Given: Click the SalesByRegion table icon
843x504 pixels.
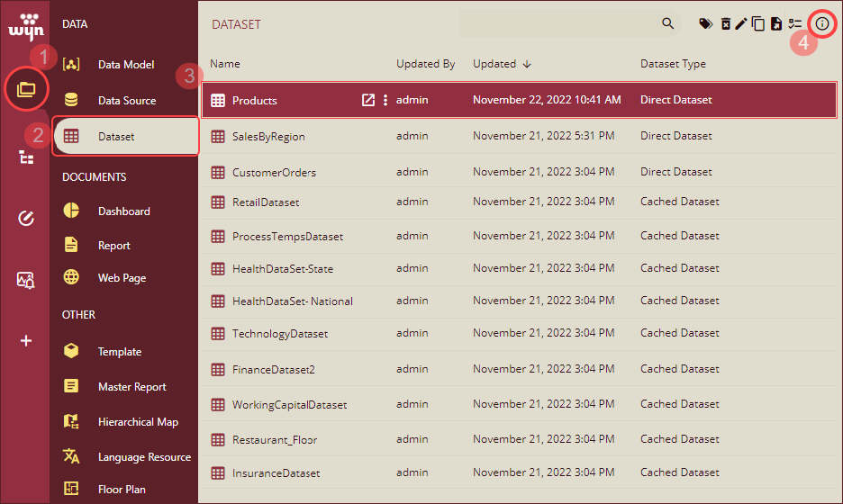Looking at the screenshot, I should 218,137.
